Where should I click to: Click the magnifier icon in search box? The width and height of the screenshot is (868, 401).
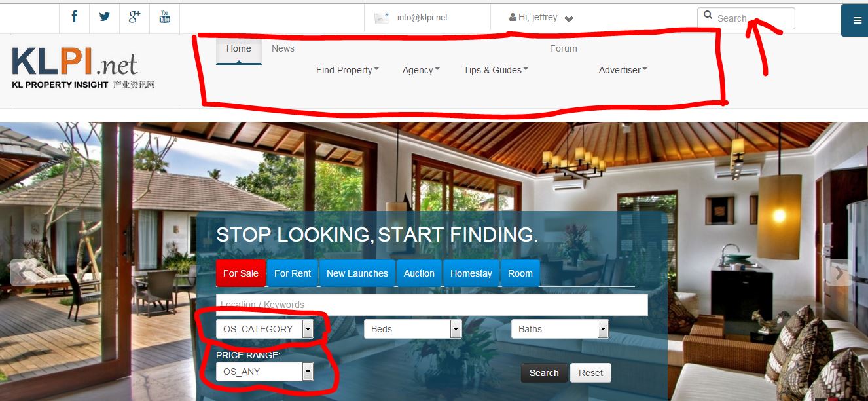(x=708, y=16)
